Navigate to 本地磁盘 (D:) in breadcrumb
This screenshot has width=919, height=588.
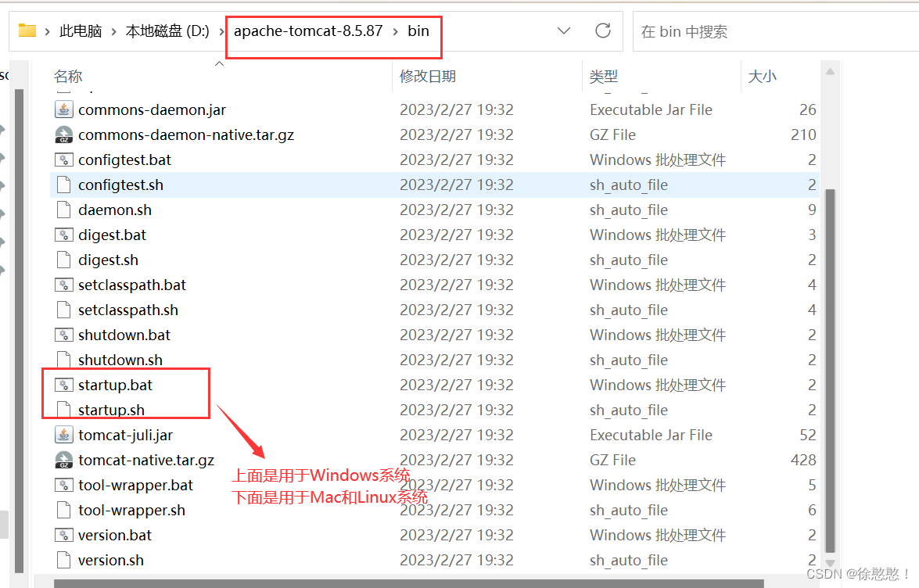click(x=167, y=31)
